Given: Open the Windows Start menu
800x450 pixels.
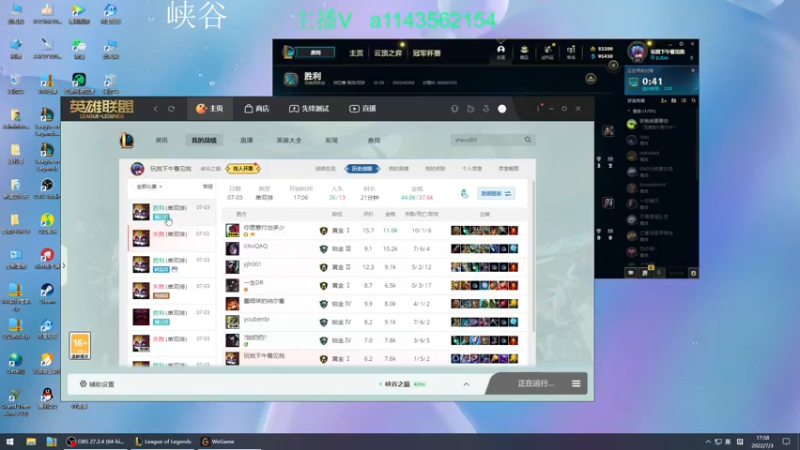Looking at the screenshot, I should [x=10, y=441].
